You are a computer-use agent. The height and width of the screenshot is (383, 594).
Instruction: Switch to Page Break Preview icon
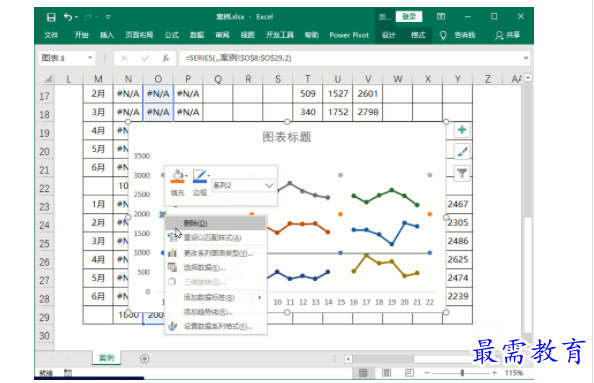click(x=409, y=373)
